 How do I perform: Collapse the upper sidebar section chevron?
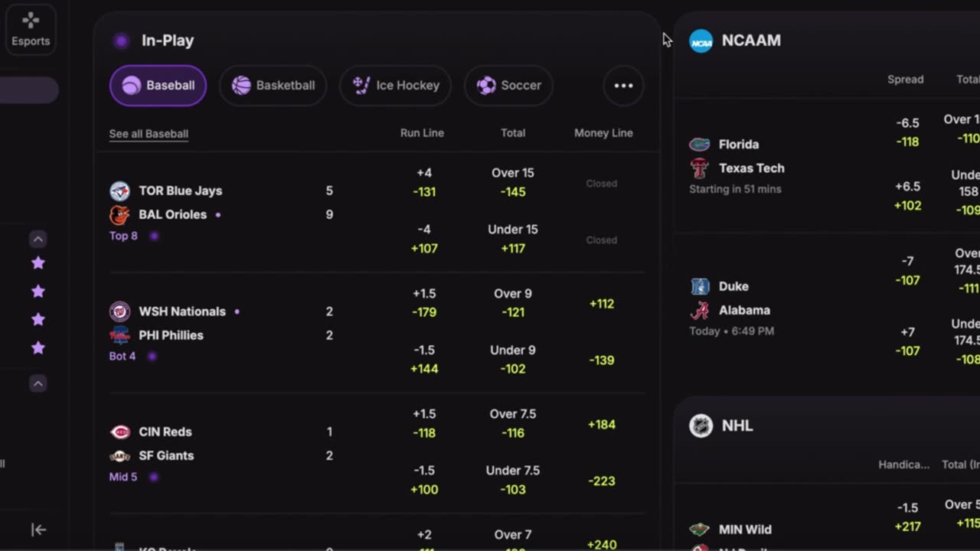coord(38,240)
